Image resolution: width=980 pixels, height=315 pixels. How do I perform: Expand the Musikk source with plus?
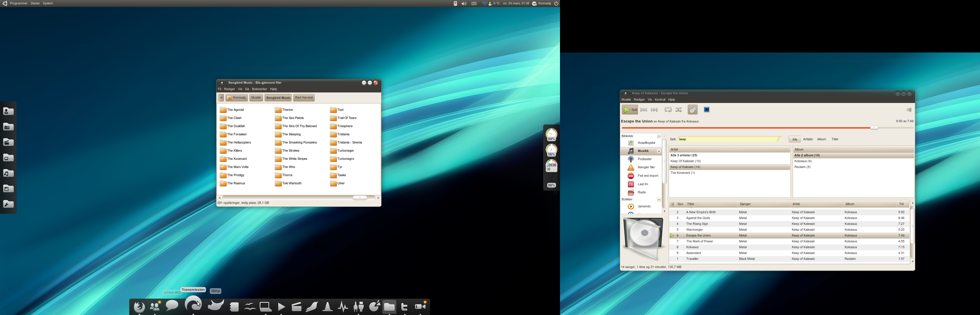pyautogui.click(x=659, y=151)
